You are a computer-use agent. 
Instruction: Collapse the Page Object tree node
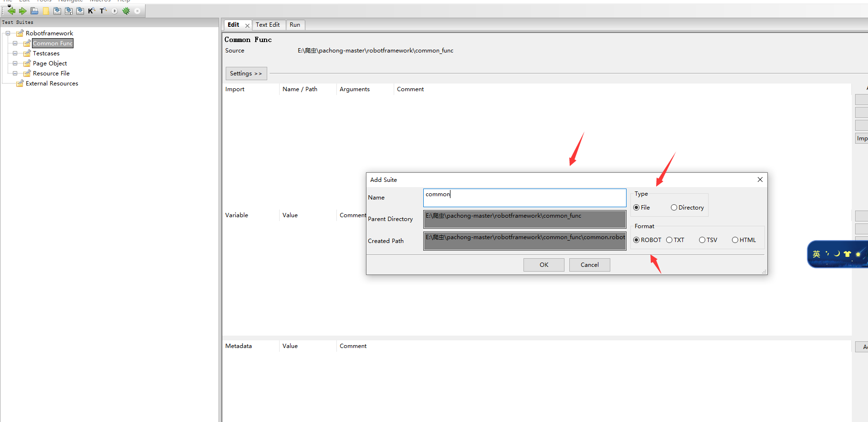click(15, 63)
